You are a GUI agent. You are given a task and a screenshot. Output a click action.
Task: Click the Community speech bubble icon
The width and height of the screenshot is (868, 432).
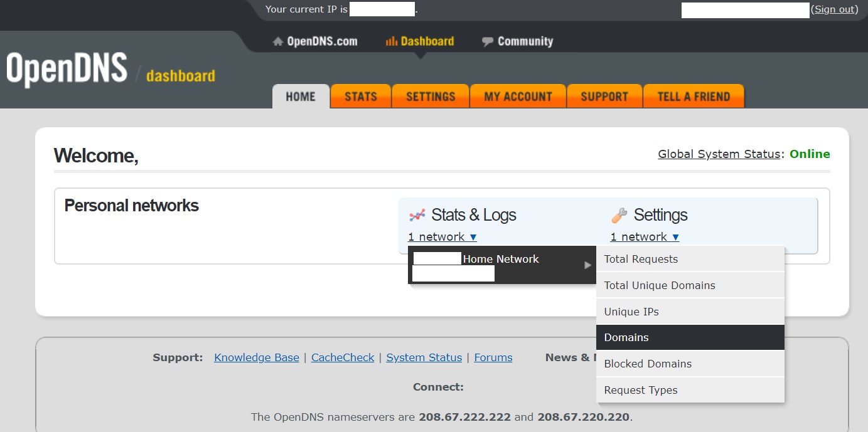click(x=488, y=42)
